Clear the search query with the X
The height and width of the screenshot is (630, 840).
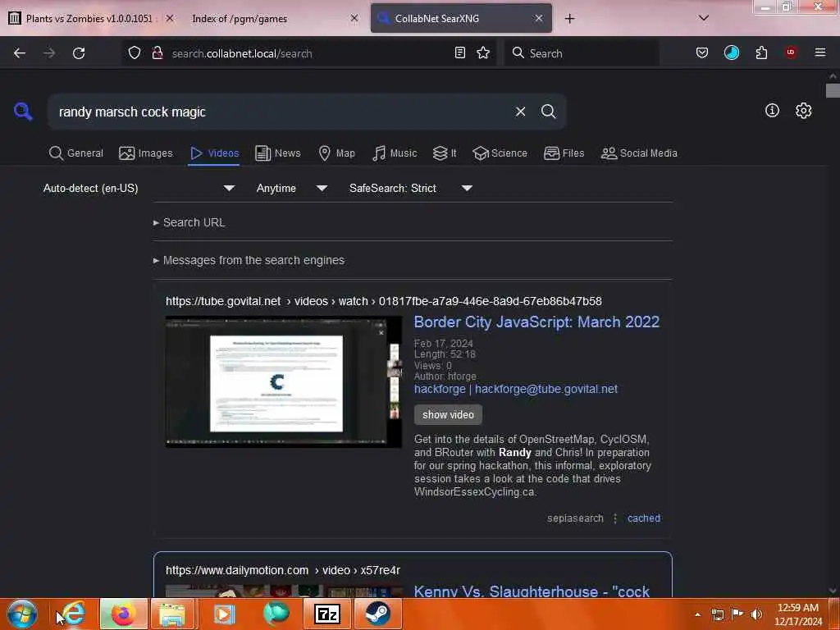(520, 112)
